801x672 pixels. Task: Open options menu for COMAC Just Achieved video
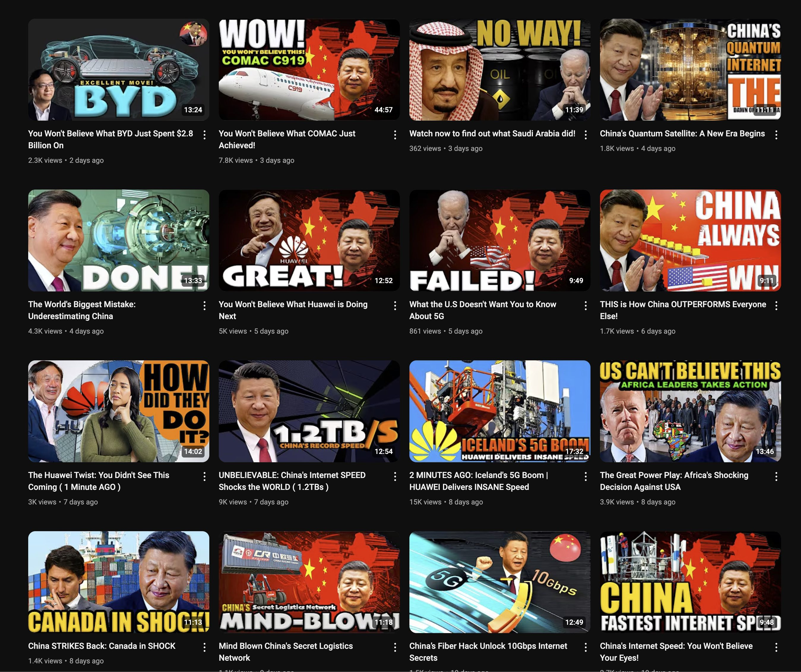point(395,134)
